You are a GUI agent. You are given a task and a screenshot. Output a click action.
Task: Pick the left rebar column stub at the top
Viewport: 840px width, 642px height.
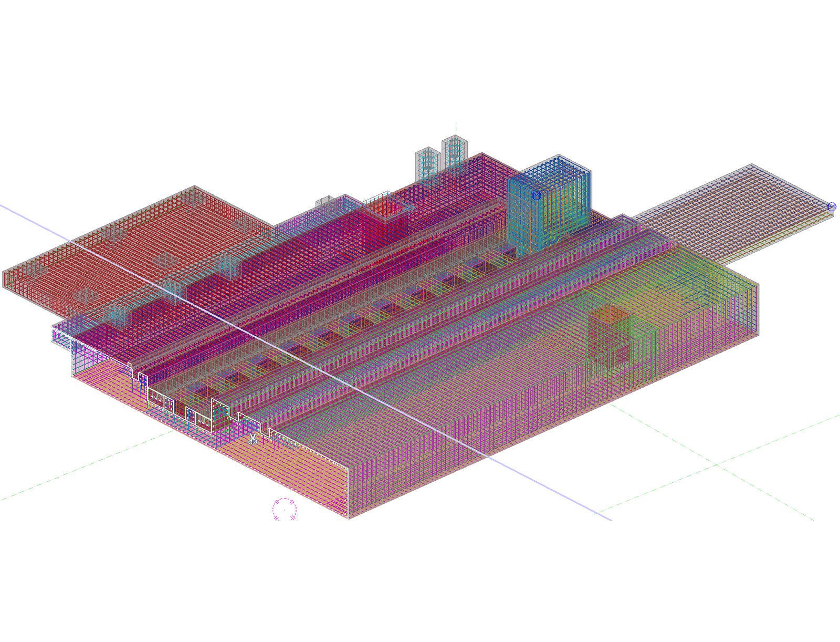click(x=427, y=163)
